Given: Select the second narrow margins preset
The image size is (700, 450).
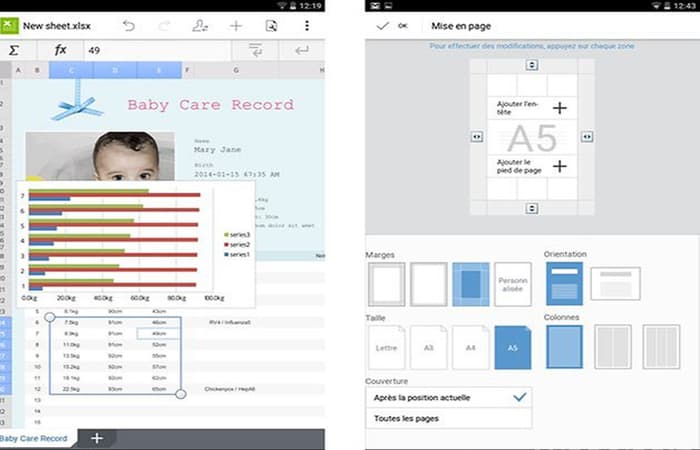Looking at the screenshot, I should click(x=429, y=284).
